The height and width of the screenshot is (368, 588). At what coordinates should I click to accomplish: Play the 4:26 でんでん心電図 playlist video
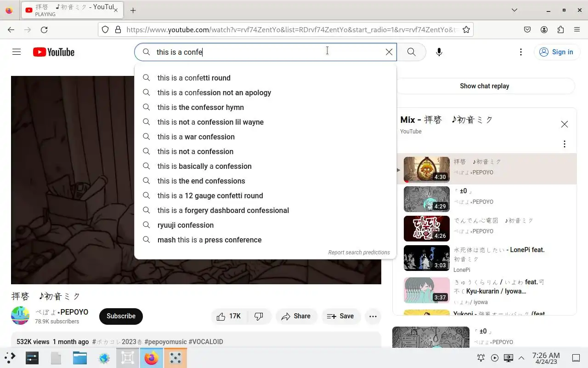[x=427, y=228]
